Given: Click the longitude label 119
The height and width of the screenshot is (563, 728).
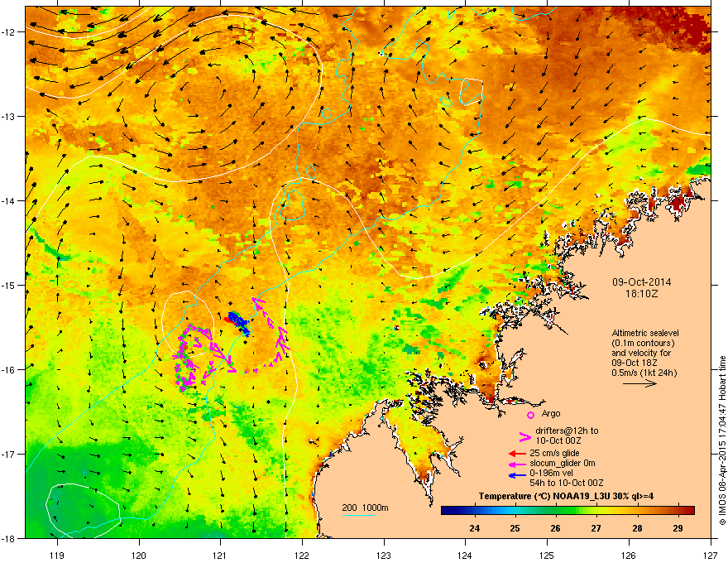Looking at the screenshot, I should pos(57,555).
